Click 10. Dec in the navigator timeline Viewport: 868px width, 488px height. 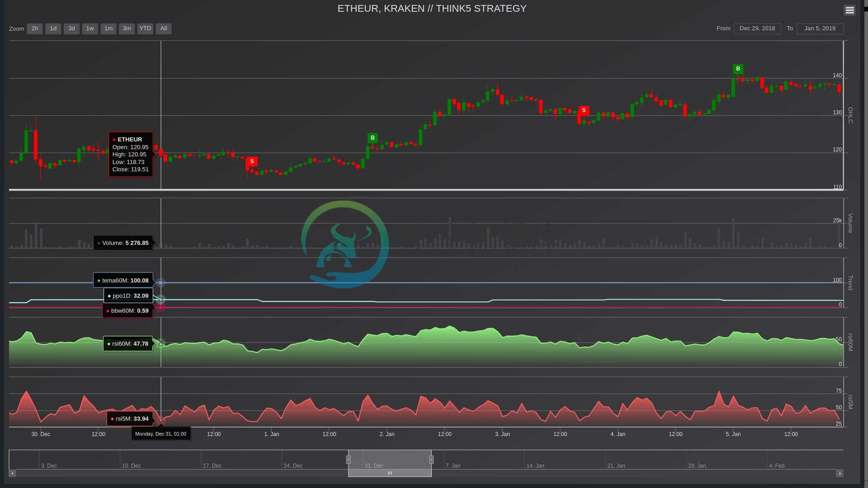pyautogui.click(x=132, y=466)
